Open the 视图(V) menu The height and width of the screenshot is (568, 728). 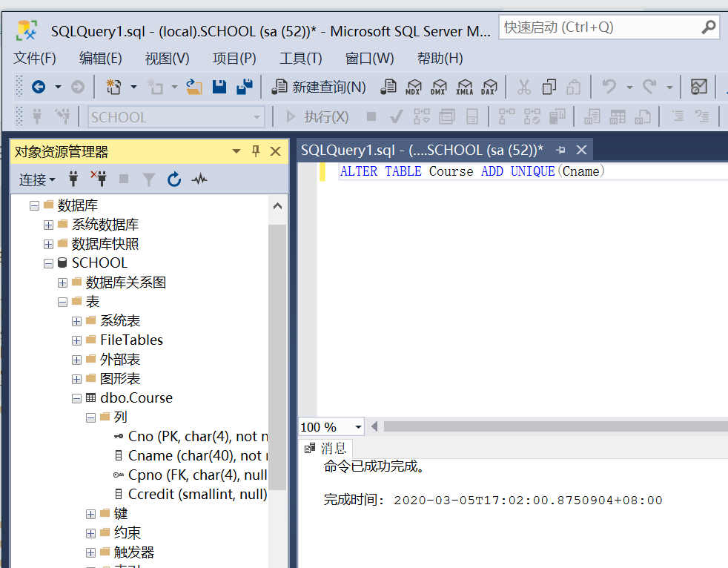(167, 58)
